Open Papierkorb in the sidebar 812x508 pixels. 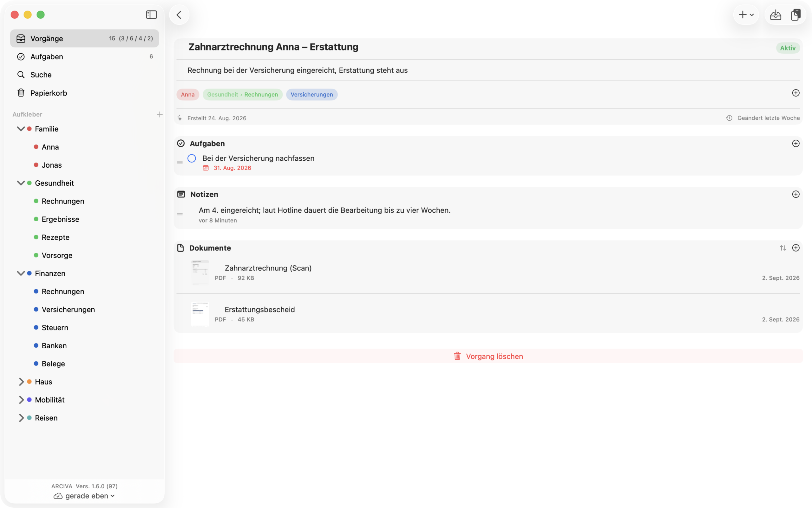tap(85, 93)
